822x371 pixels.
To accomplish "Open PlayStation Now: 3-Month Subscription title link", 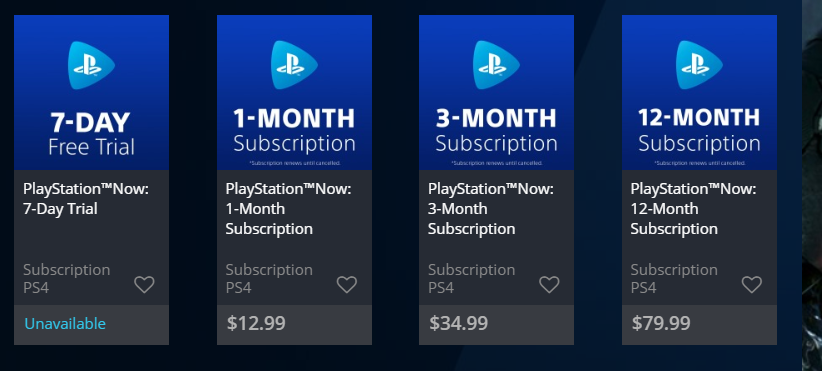I will (x=491, y=209).
